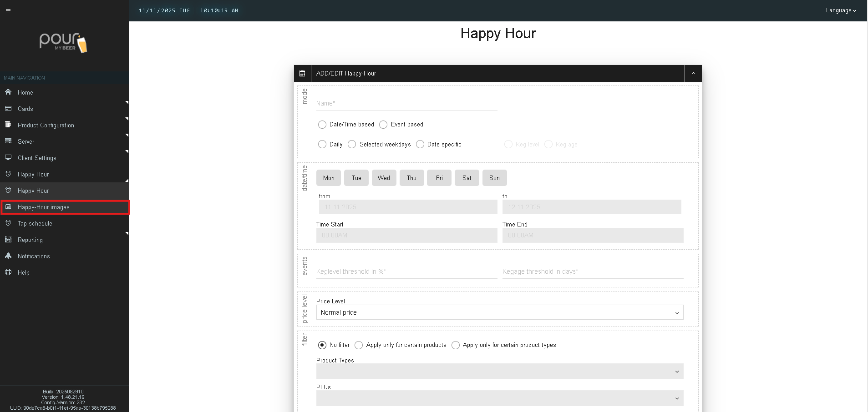Click the Keglevel threshold input field
Screen dimensions: 868x412
(406, 272)
